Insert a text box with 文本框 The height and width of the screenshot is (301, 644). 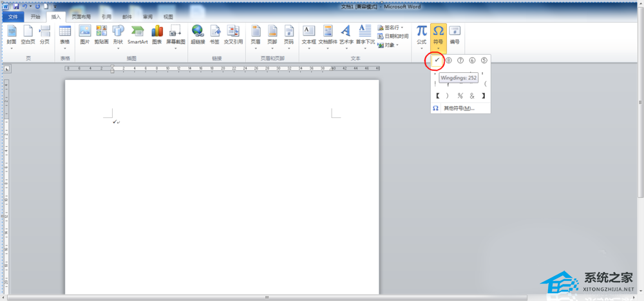point(309,36)
